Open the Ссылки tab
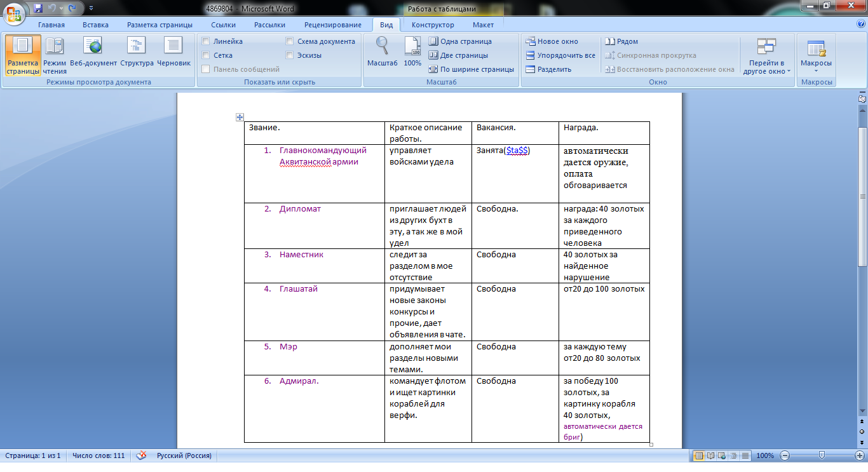The height and width of the screenshot is (472, 868). pos(224,25)
